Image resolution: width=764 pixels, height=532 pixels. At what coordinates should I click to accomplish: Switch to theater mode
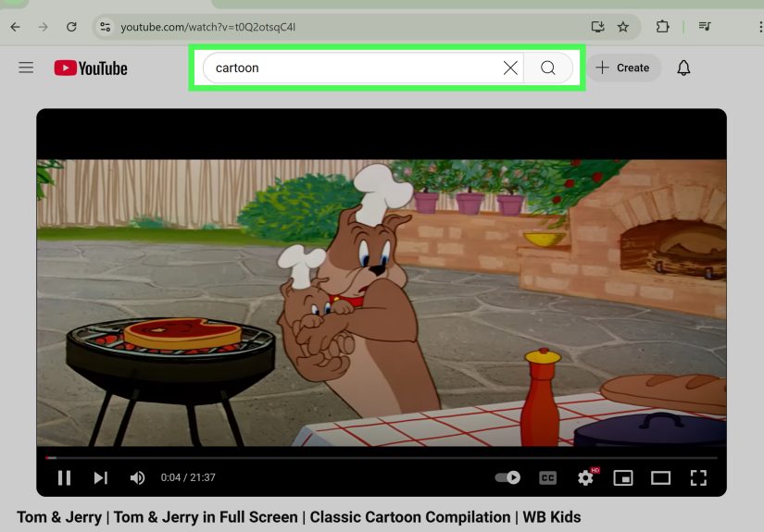tap(660, 478)
